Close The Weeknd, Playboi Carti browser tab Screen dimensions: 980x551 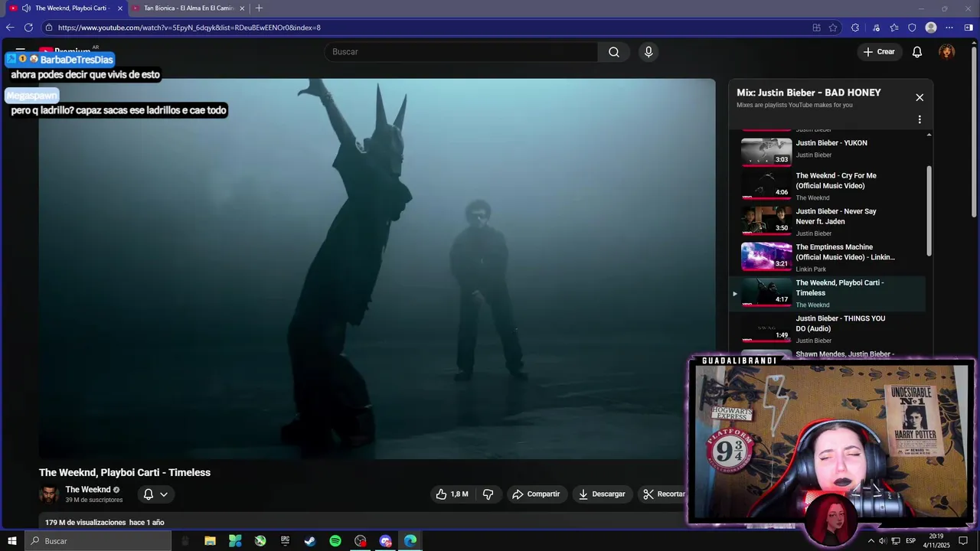(119, 8)
